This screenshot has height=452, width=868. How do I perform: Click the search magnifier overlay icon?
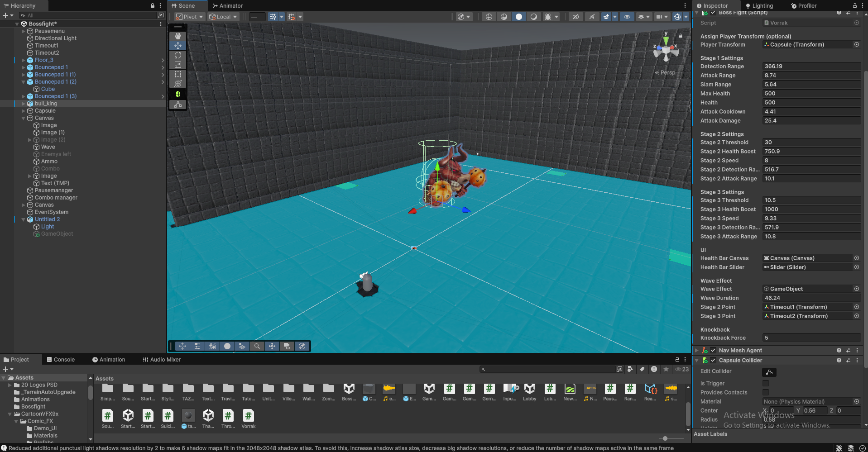pos(257,346)
